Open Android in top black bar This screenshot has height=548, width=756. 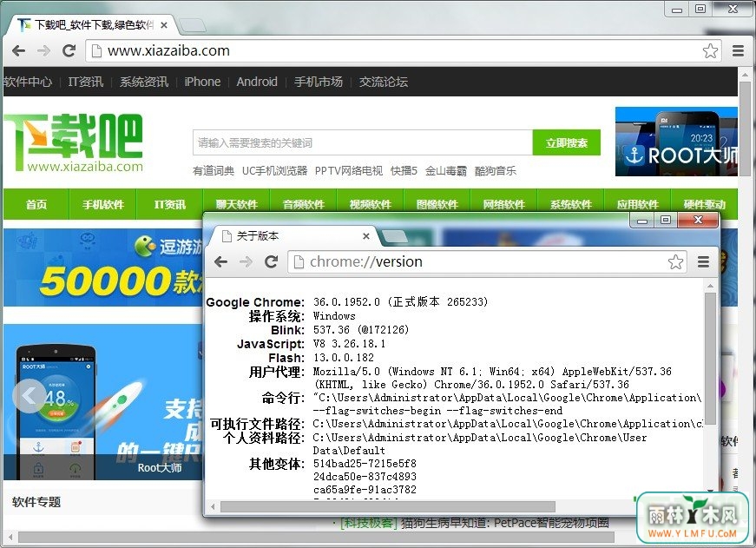[257, 82]
